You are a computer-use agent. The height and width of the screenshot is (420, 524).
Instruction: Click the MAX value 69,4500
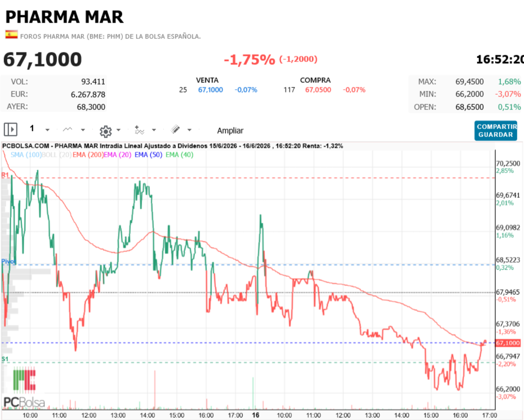[469, 82]
